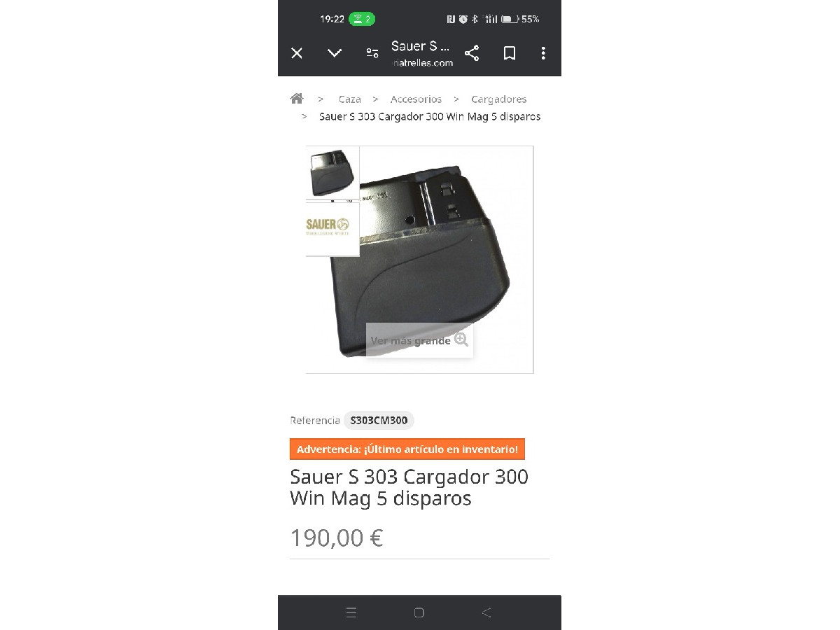The height and width of the screenshot is (630, 840).
Task: Tap the Android recent apps icon
Action: 351,612
